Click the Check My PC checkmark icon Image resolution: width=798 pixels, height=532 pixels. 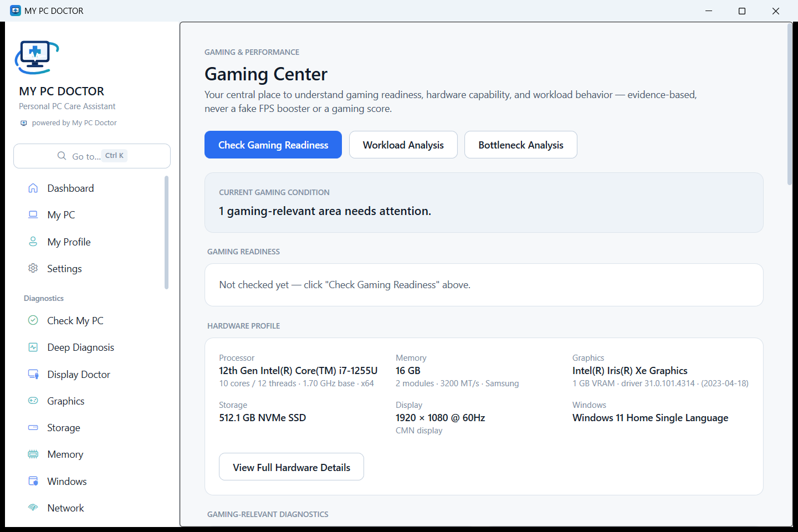click(x=33, y=320)
